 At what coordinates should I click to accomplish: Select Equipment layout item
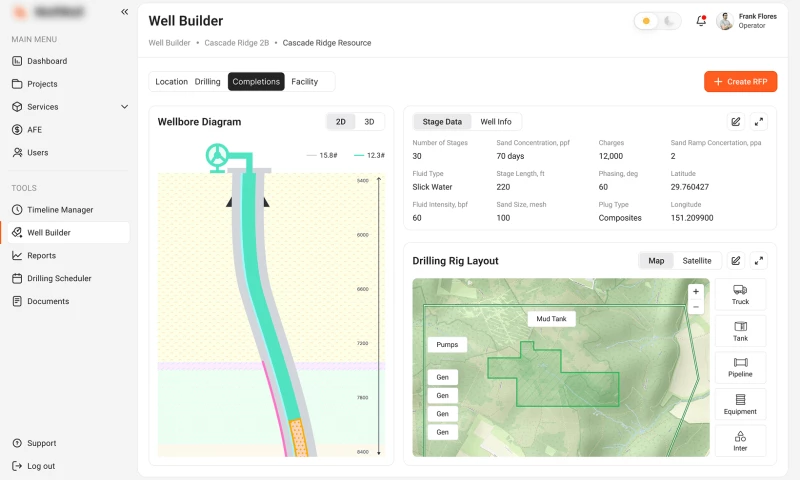pos(740,405)
